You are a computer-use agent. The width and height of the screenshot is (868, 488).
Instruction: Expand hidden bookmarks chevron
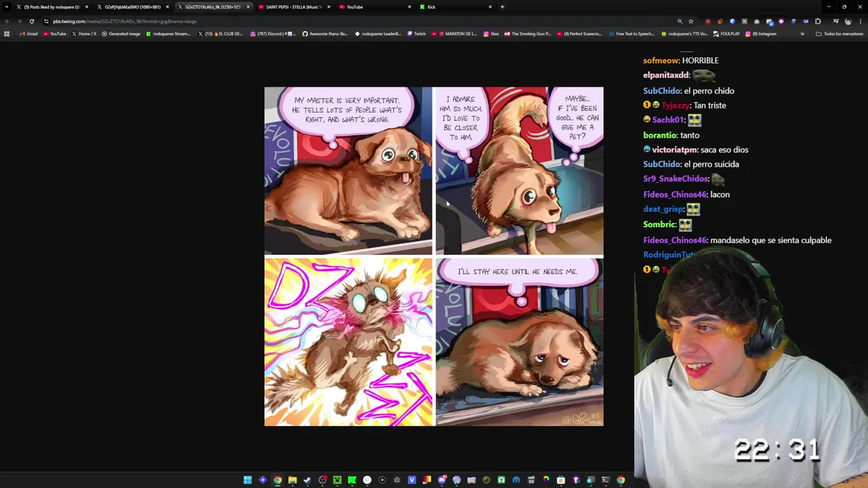(x=802, y=34)
